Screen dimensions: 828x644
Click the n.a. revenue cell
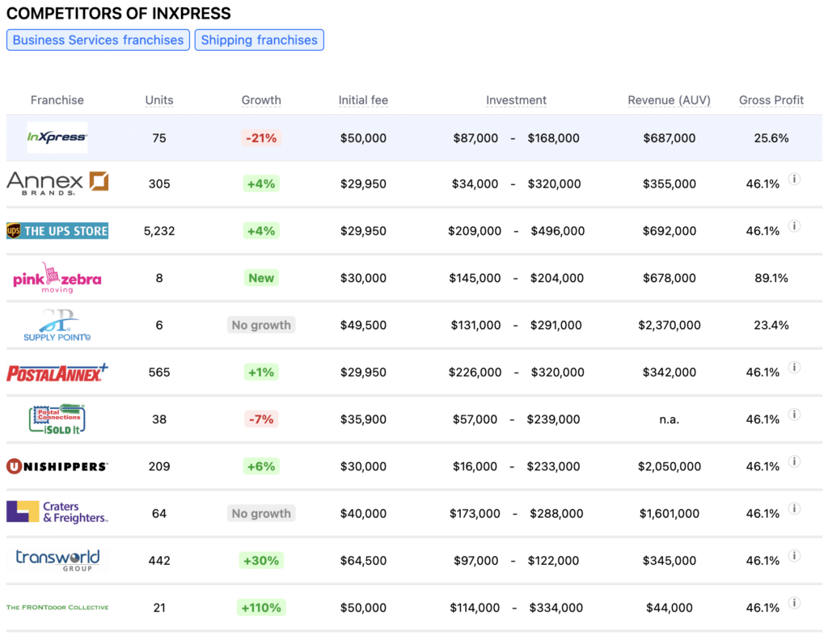pyautogui.click(x=669, y=419)
